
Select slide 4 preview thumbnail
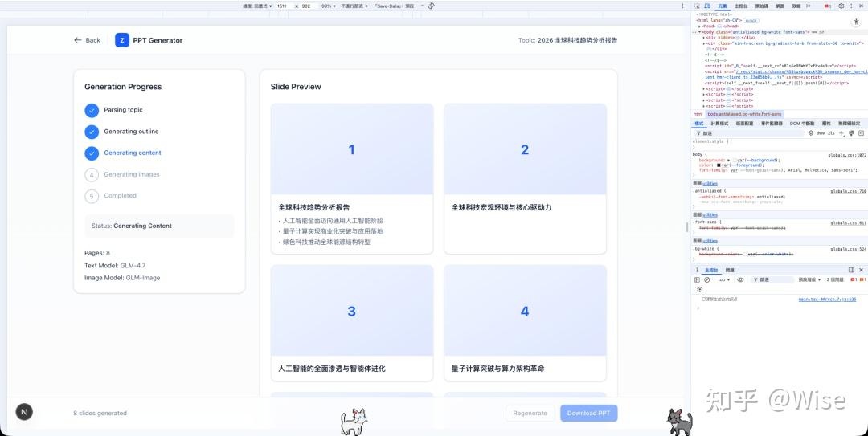tap(525, 311)
